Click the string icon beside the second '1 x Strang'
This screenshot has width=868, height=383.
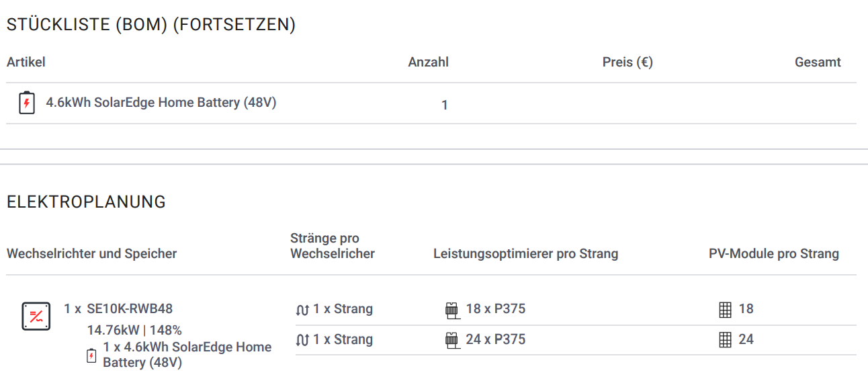[x=302, y=341]
